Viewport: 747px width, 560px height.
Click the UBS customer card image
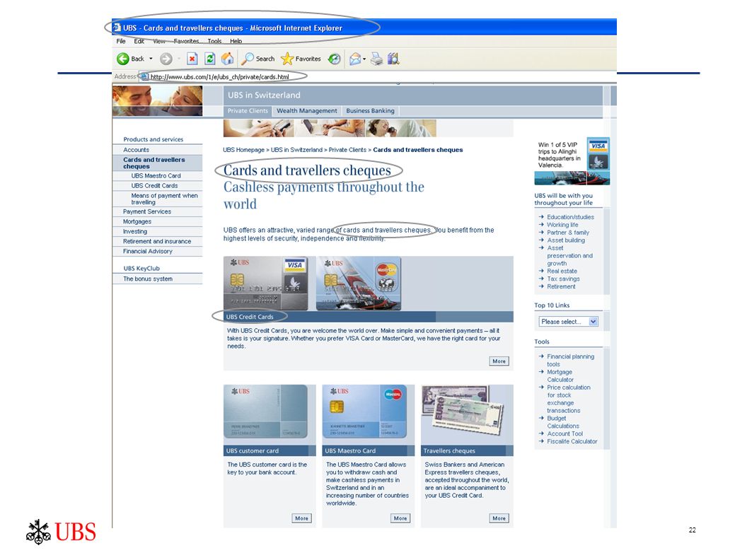(266, 412)
